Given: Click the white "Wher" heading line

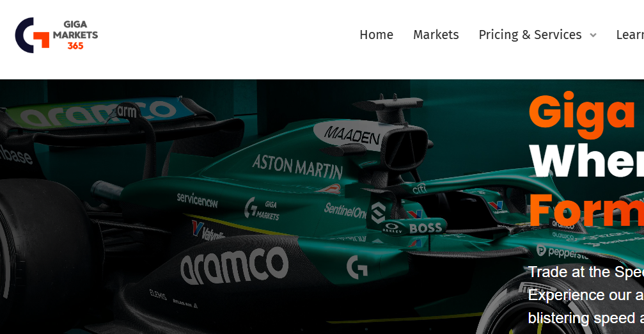Looking at the screenshot, I should pyautogui.click(x=586, y=160).
